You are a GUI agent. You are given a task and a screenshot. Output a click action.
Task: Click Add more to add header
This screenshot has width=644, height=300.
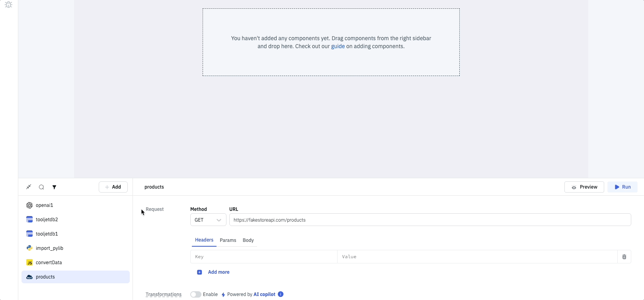click(x=218, y=272)
